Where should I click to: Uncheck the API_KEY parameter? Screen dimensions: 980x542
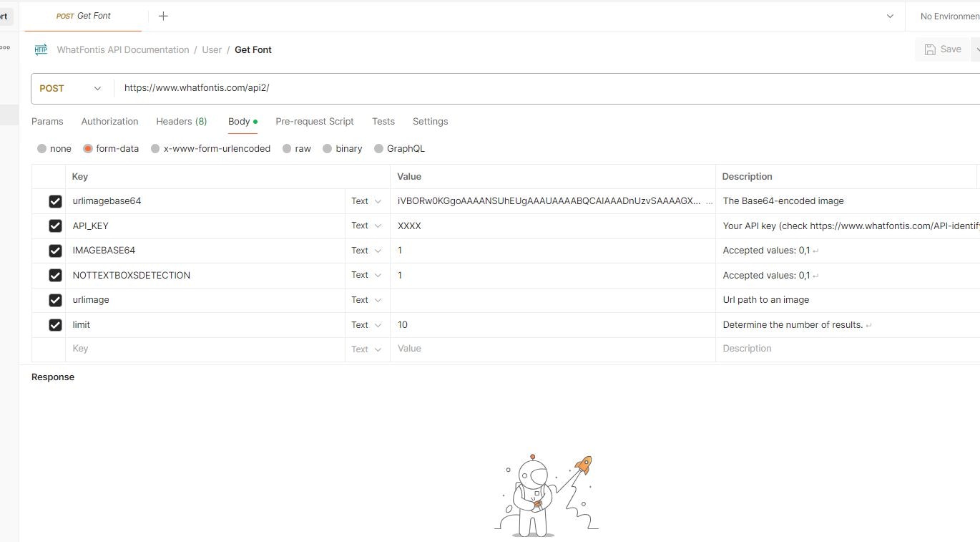coord(55,226)
